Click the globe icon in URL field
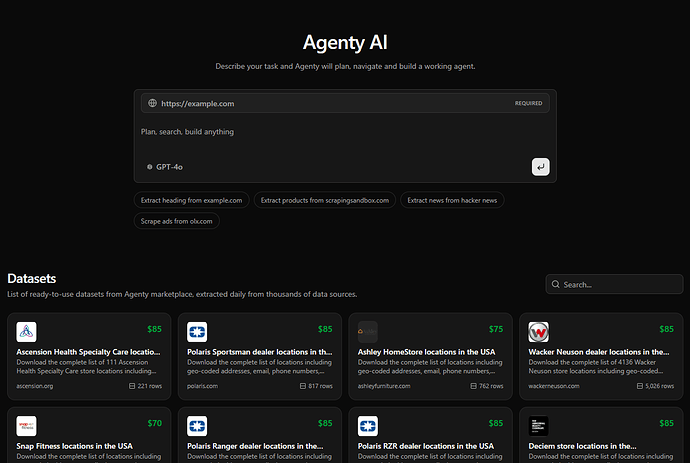The height and width of the screenshot is (463, 690). (152, 103)
